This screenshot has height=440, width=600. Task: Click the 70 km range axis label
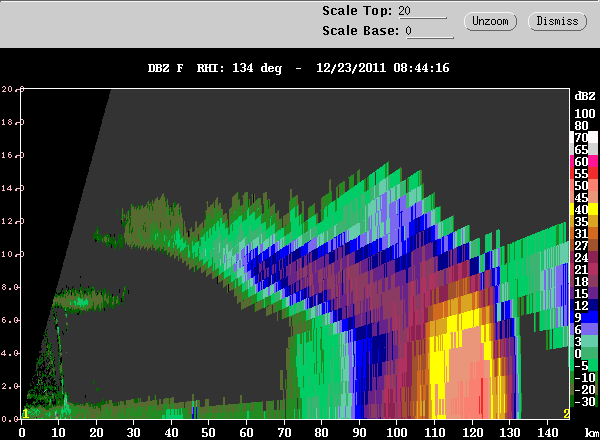click(284, 433)
